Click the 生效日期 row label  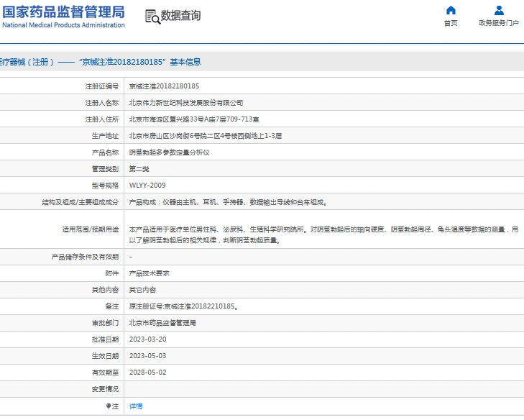pyautogui.click(x=105, y=356)
